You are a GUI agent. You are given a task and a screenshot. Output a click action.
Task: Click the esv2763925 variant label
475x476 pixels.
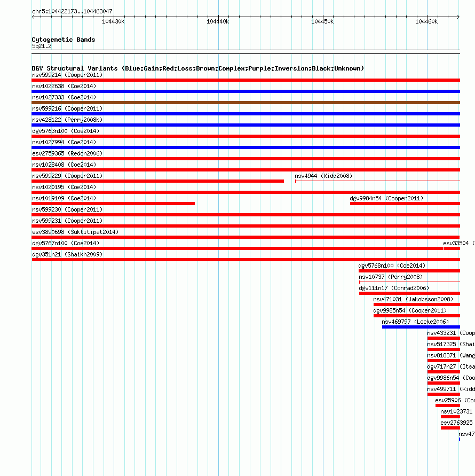click(x=456, y=423)
